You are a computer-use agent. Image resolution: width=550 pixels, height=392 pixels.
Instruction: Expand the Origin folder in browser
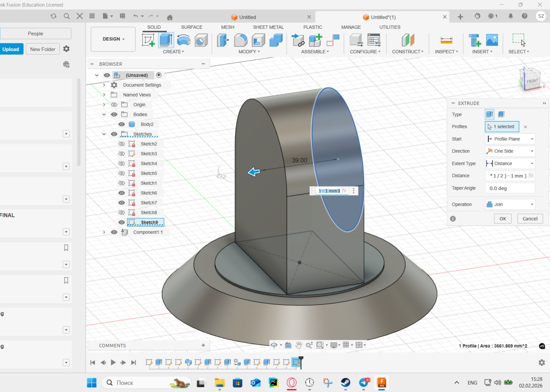(x=104, y=104)
